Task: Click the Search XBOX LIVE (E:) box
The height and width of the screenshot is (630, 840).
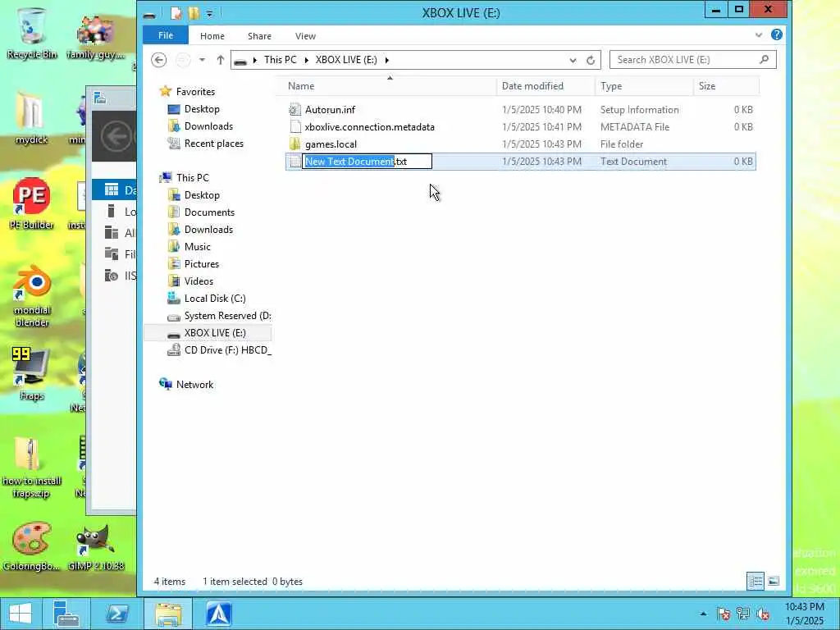Action: tap(692, 59)
